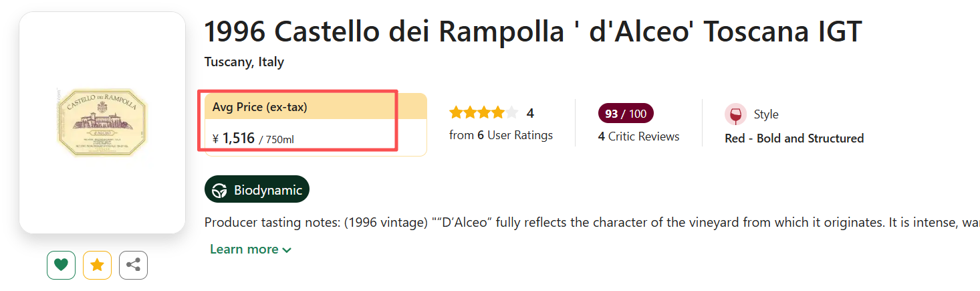The height and width of the screenshot is (291, 980).
Task: Expand the chevron beside Learn more
Action: coord(287,250)
